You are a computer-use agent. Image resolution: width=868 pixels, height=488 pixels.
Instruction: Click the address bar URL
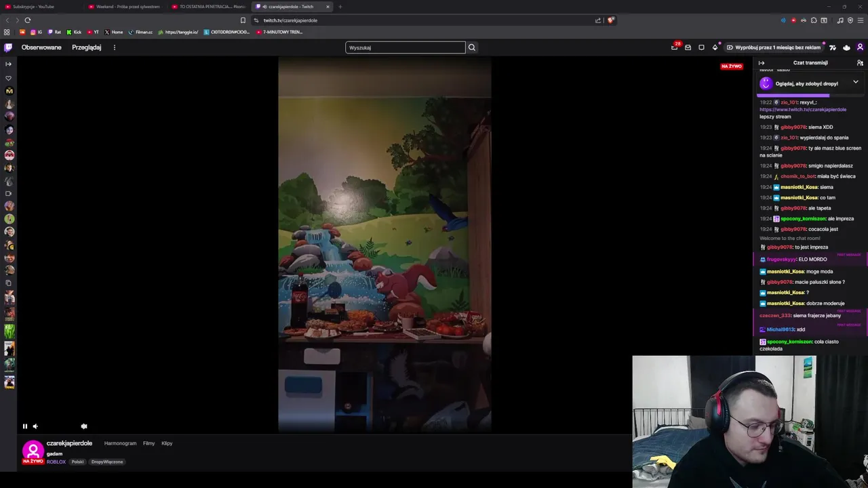point(290,20)
